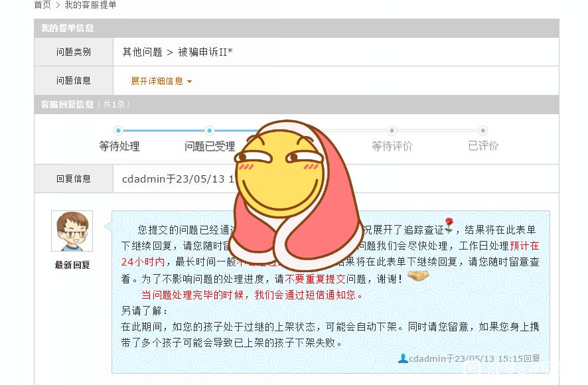Click red 不要重复提交 text
588x385 pixels.
(x=315, y=279)
